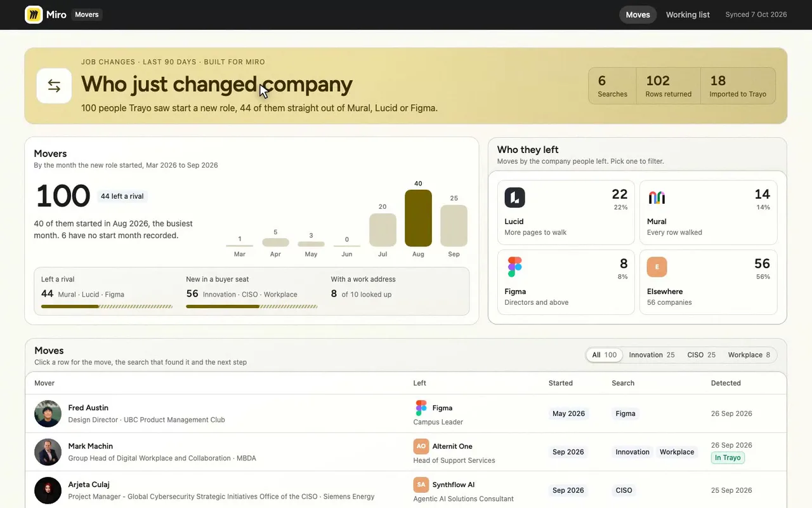Click the Sep bar in the chart

pos(454,225)
